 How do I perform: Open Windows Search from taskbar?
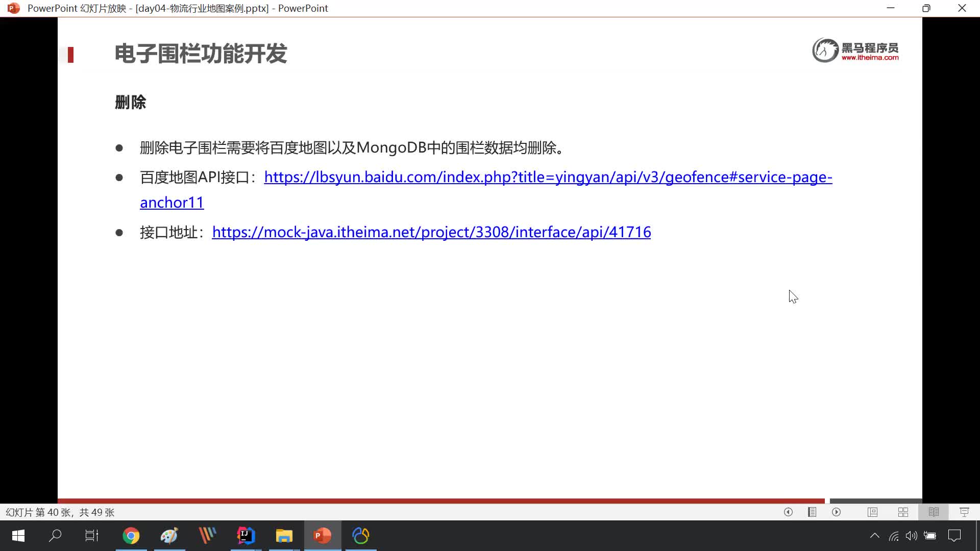pyautogui.click(x=55, y=536)
